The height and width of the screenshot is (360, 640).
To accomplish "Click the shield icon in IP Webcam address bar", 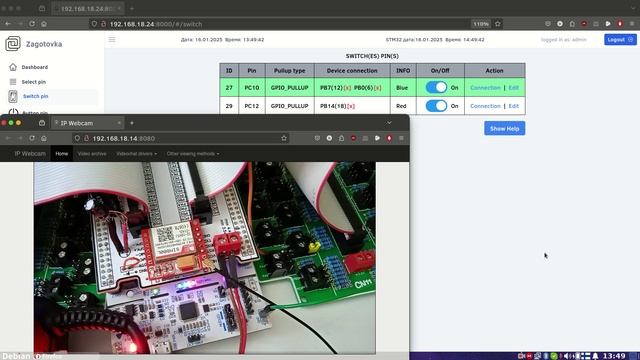I will click(77, 138).
